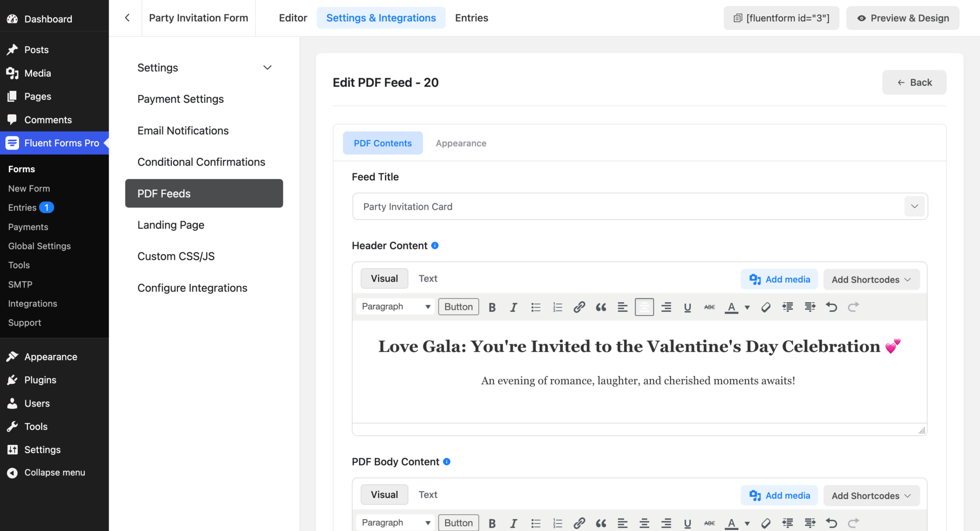
Task: Open the Editor tab
Action: pos(293,18)
